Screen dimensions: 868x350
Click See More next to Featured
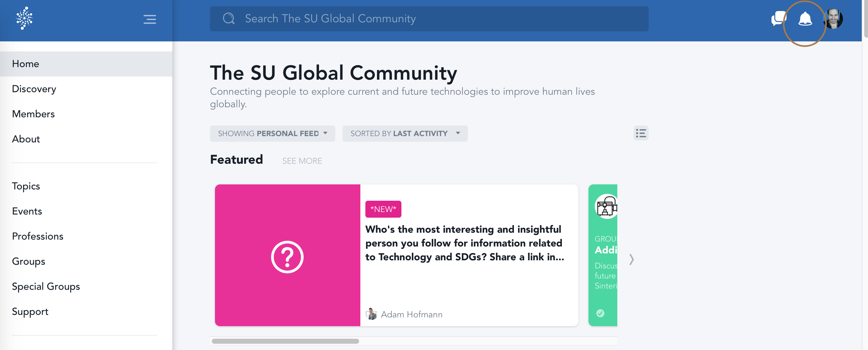coord(302,161)
